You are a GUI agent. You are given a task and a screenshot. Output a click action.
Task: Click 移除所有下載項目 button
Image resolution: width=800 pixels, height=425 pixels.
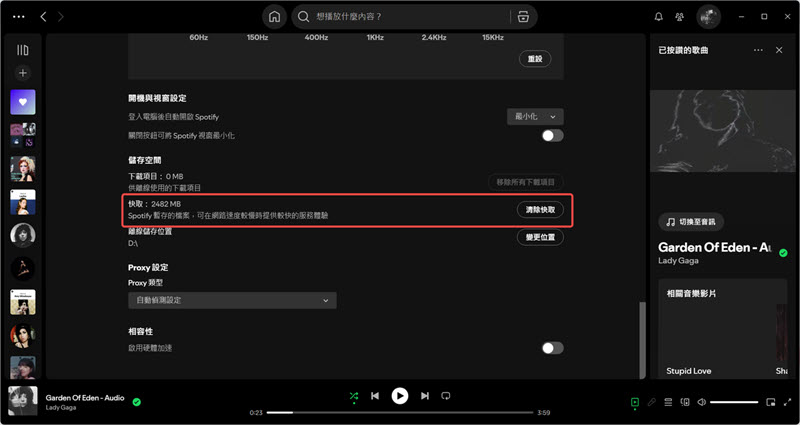pyautogui.click(x=526, y=182)
